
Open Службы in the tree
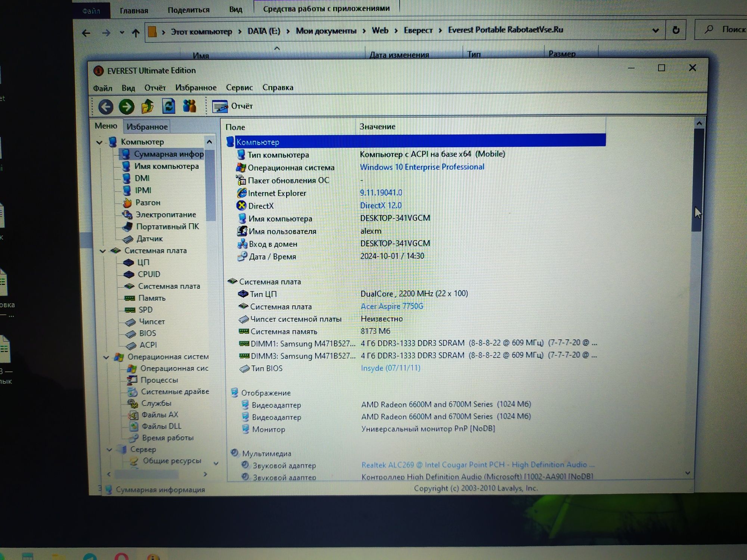(x=156, y=403)
